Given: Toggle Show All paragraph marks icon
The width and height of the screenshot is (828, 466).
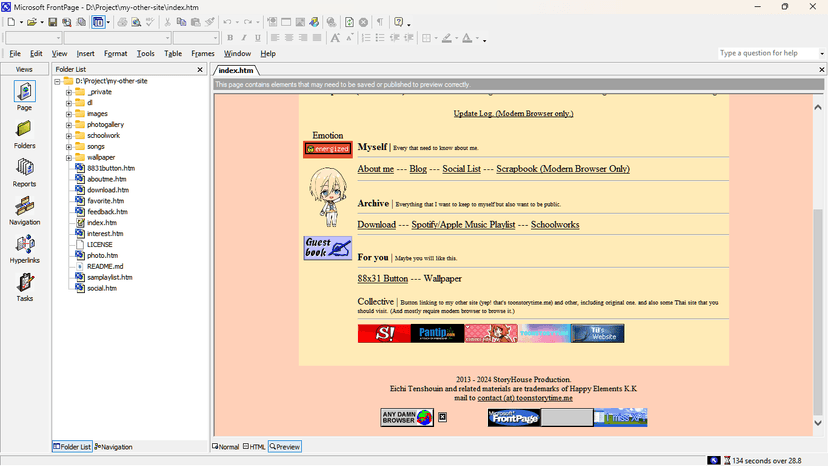Looking at the screenshot, I should click(x=379, y=22).
